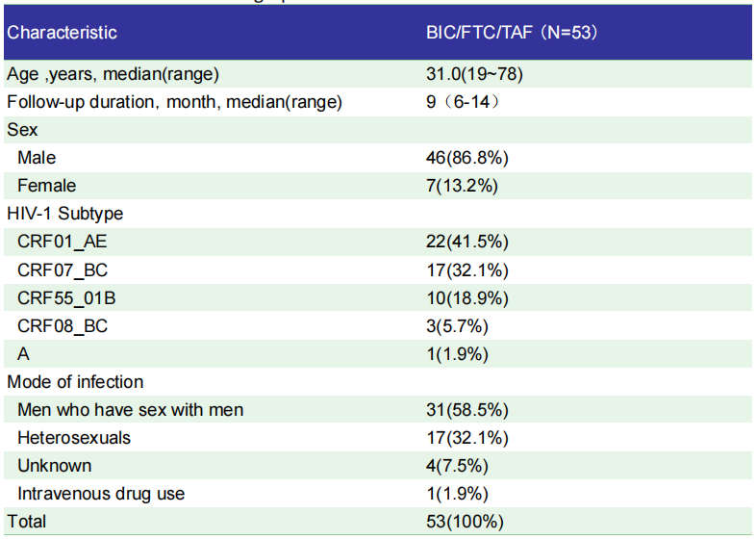Click the CRF07_BC subtype label
Screen dimensions: 756x539
pos(63,269)
